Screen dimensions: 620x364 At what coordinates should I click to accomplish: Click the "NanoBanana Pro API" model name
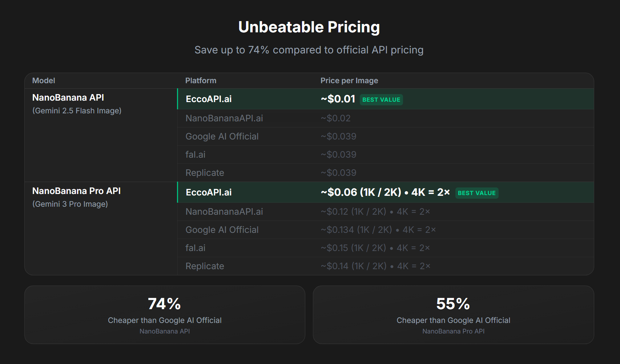coord(76,191)
